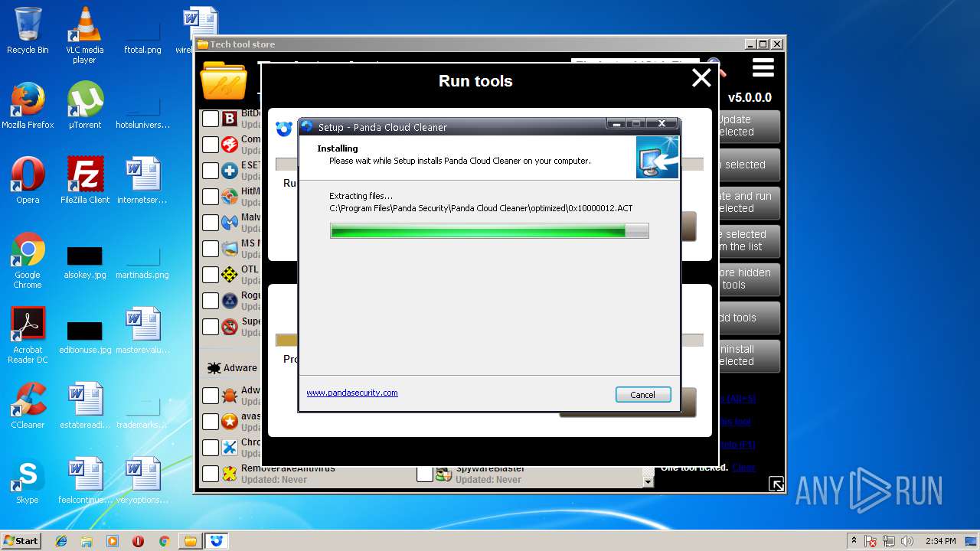Click the tool list scrollbar down arrow
Image resolution: width=980 pixels, height=551 pixels.
pos(648,481)
